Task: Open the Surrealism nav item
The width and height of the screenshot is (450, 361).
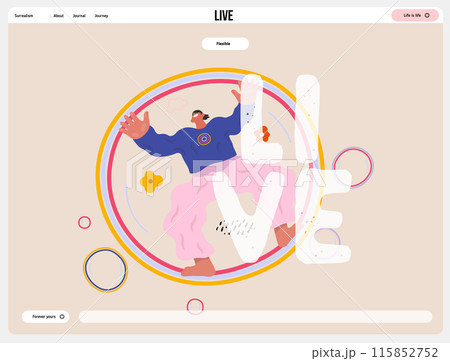Action: [x=24, y=16]
